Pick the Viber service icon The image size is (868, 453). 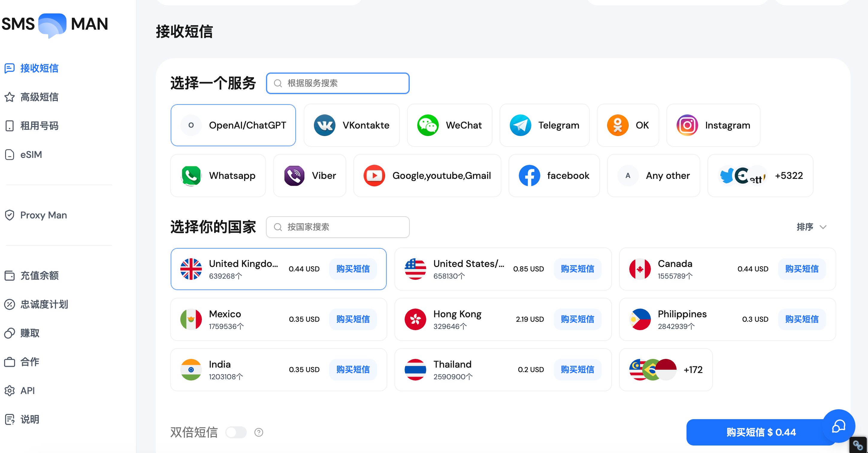click(x=294, y=176)
